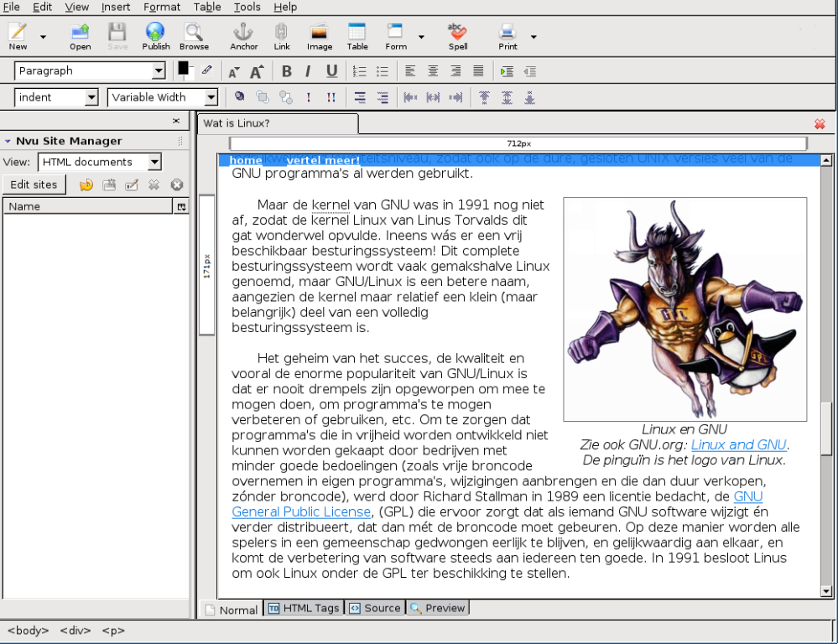Align text left
The width and height of the screenshot is (838, 644).
[x=410, y=71]
